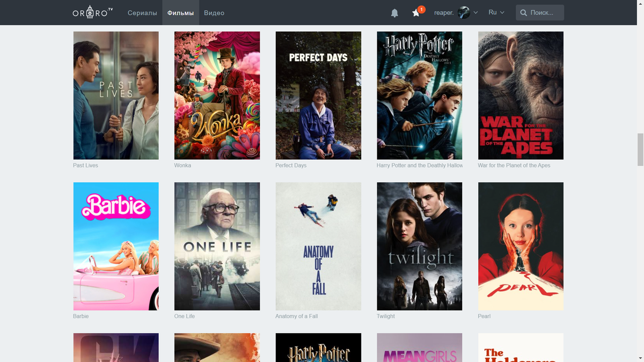Open favorites star with badge
Image resolution: width=644 pixels, height=362 pixels.
click(416, 12)
